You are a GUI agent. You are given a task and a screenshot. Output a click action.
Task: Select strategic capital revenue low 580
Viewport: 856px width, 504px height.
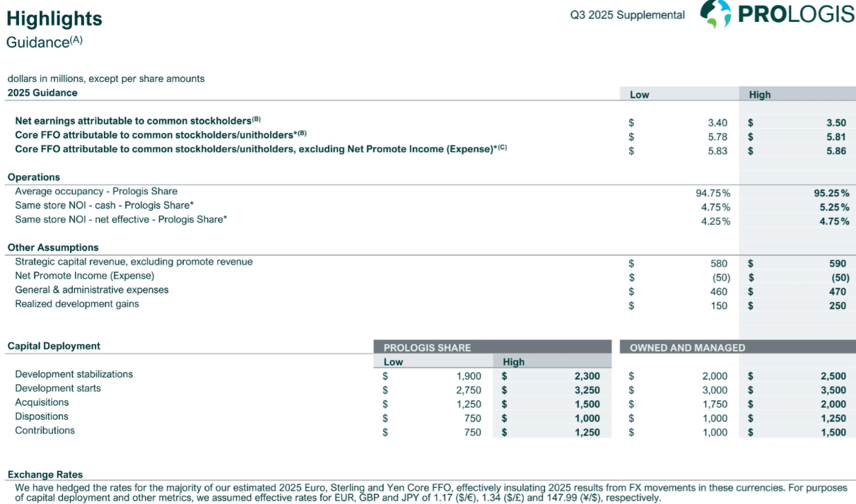coord(719,264)
